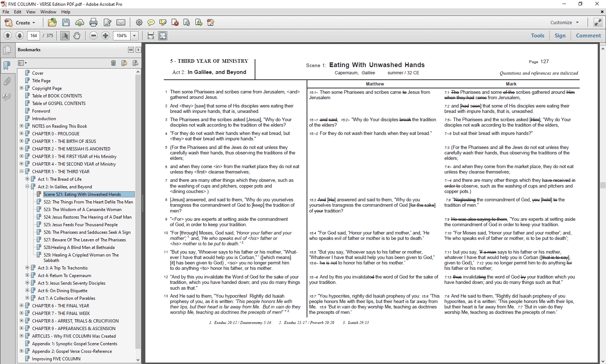Collapse CHAPTER 5 - THE THIRD YEAR

tap(21, 171)
